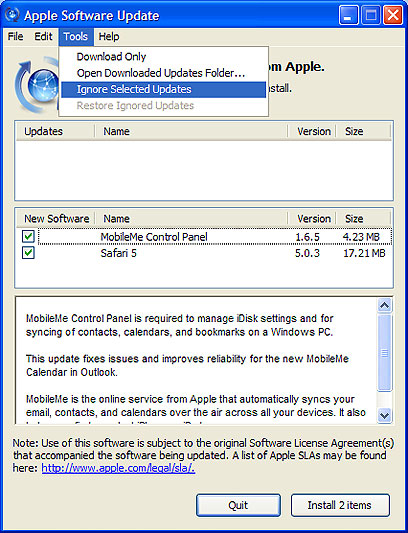Click the Install 2 items button

click(x=340, y=505)
